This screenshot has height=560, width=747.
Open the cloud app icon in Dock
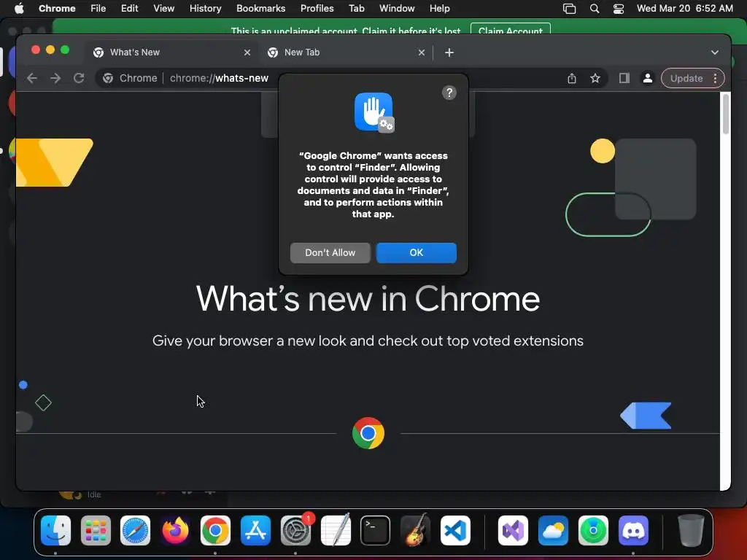tap(553, 530)
